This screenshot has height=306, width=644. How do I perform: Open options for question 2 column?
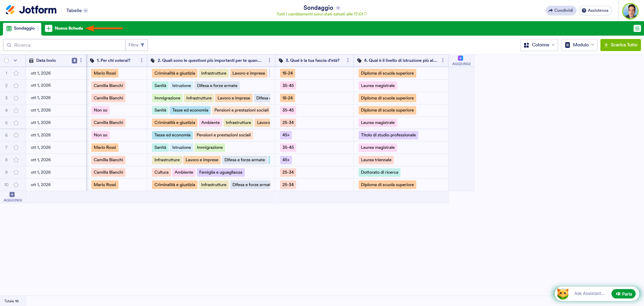tap(269, 60)
